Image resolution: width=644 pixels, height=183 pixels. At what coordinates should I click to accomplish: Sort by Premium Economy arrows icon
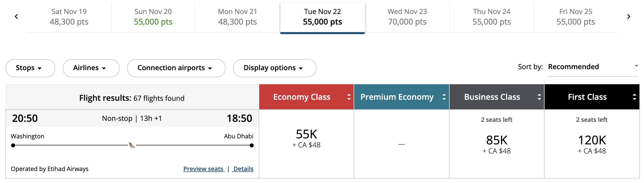[444, 97]
